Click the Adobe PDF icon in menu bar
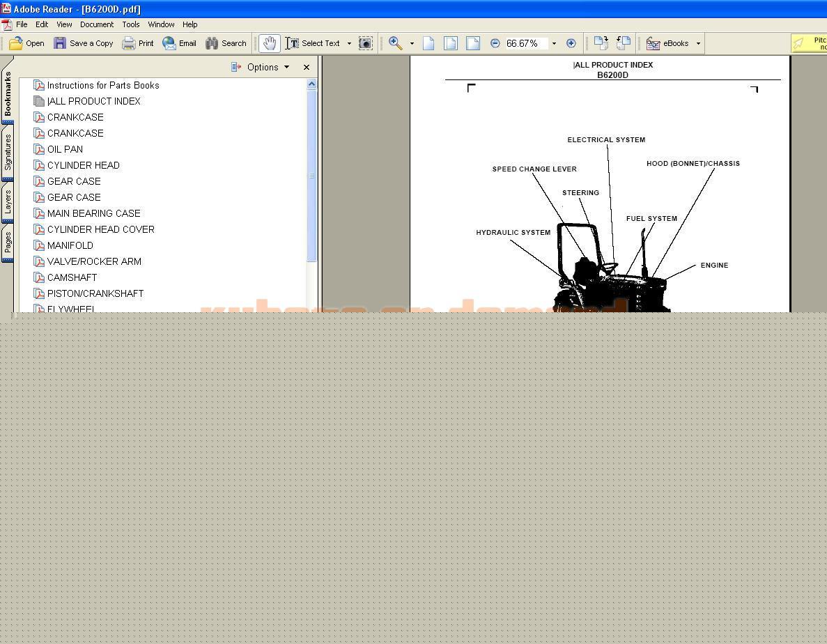This screenshot has height=644, width=827. click(6, 24)
